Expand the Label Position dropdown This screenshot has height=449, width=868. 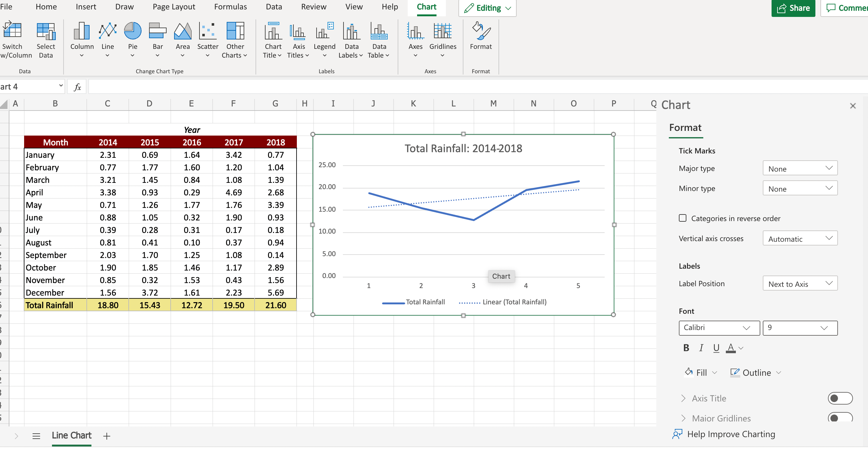point(800,284)
